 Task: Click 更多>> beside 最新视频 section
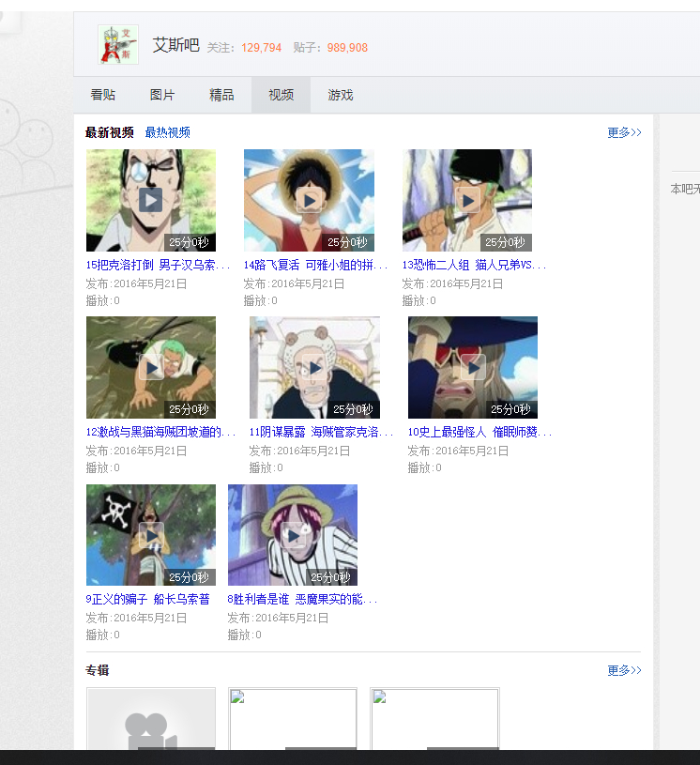coord(624,132)
